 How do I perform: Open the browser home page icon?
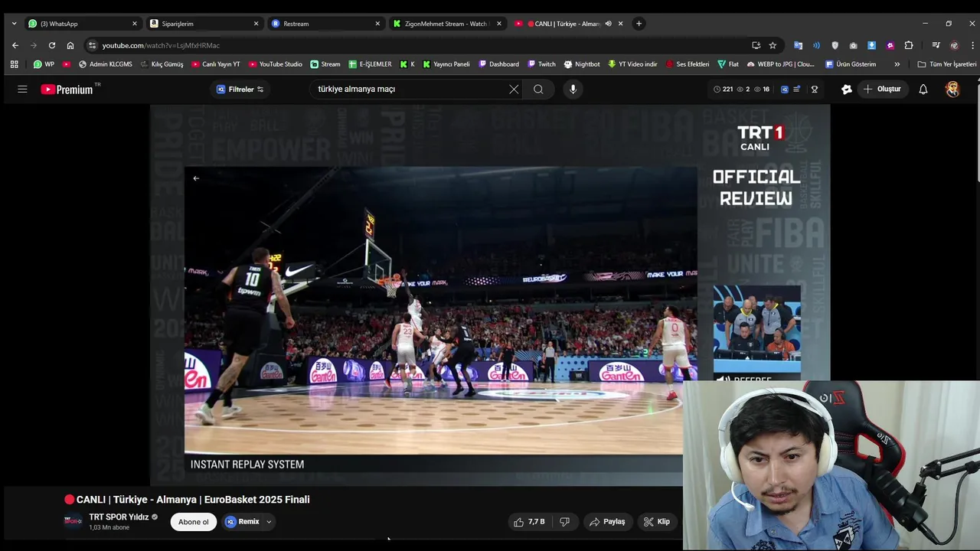pyautogui.click(x=70, y=45)
